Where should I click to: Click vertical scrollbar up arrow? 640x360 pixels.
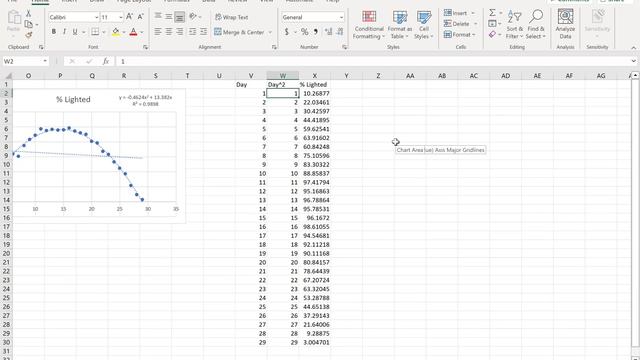635,76
